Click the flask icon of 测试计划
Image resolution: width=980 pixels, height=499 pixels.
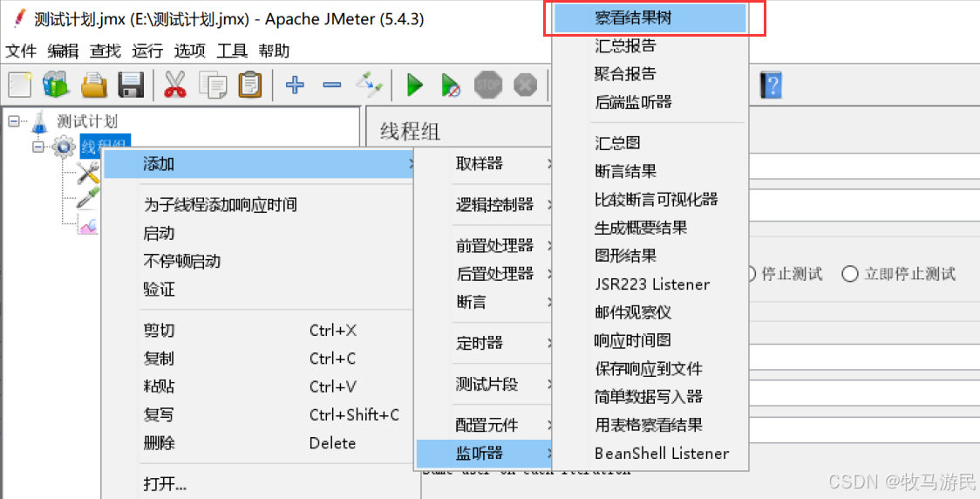click(40, 121)
